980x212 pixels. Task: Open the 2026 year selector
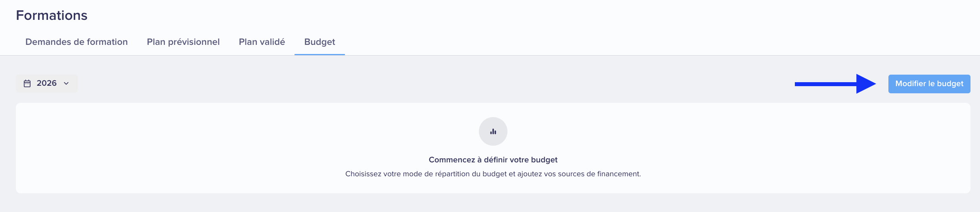click(47, 83)
